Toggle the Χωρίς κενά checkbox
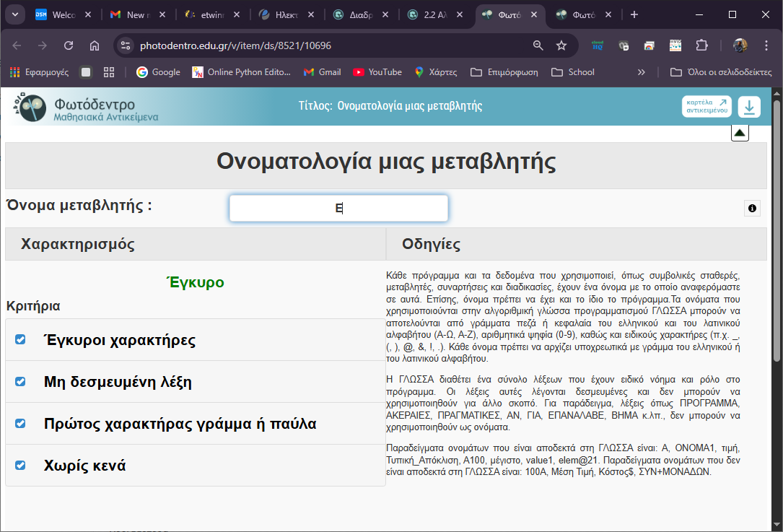Viewport: 783px width, 532px height. point(20,465)
